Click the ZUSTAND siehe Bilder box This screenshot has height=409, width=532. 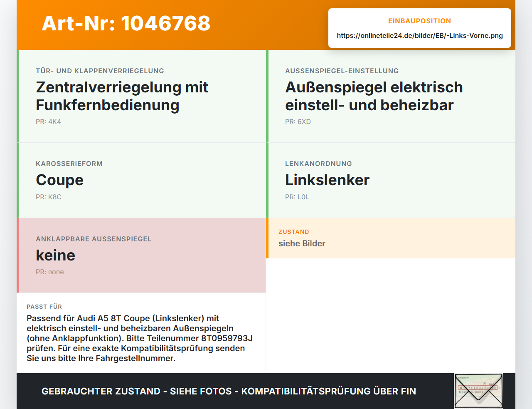pyautogui.click(x=391, y=238)
